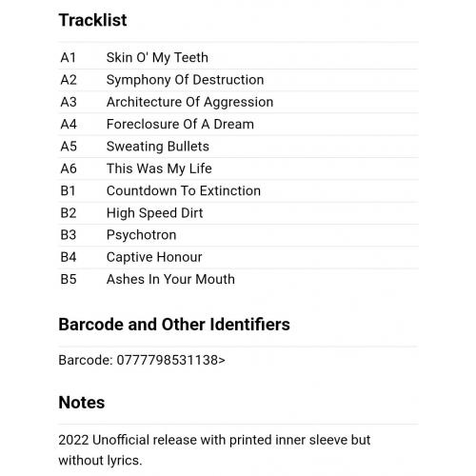Open Foreclosure Of A Dream track
Image resolution: width=476 pixels, height=476 pixels.
click(180, 125)
